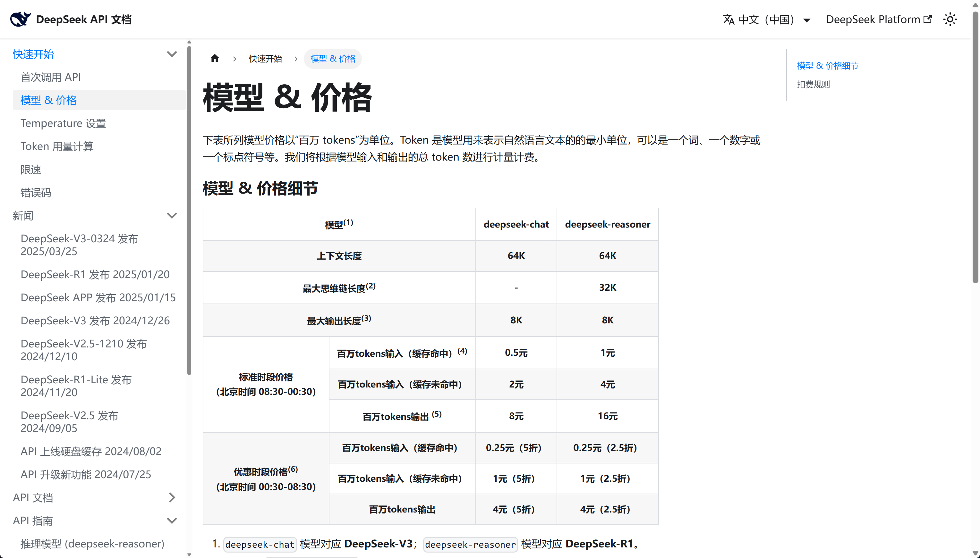Open 快速开始 in the sidebar
Screen dimensions: 980x558
pyautogui.click(x=33, y=54)
